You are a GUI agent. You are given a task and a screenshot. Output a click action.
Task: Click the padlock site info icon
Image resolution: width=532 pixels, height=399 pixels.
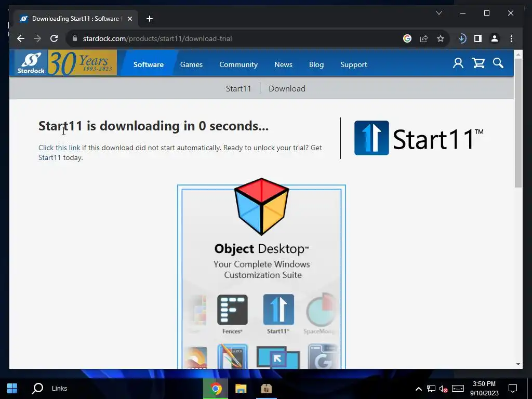click(75, 38)
